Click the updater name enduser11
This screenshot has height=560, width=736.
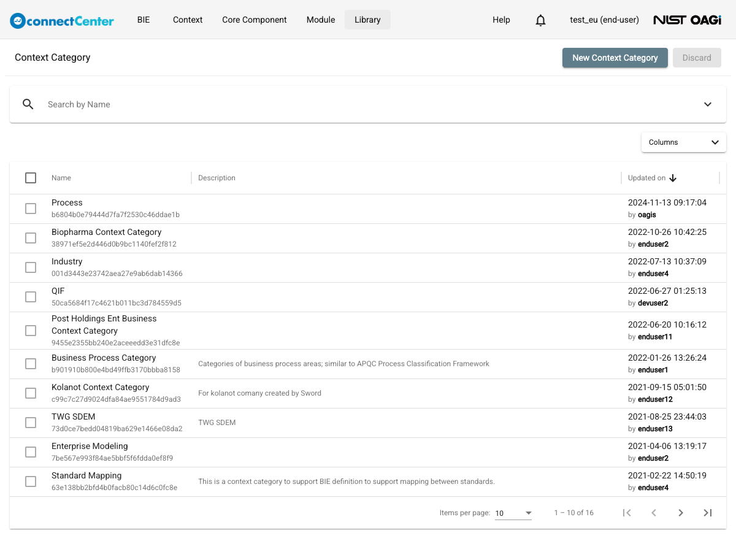[x=655, y=337]
